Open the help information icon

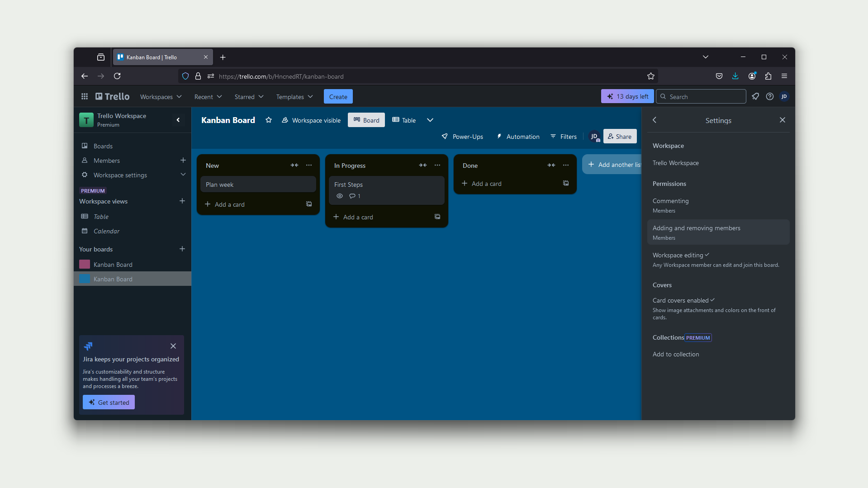(770, 96)
